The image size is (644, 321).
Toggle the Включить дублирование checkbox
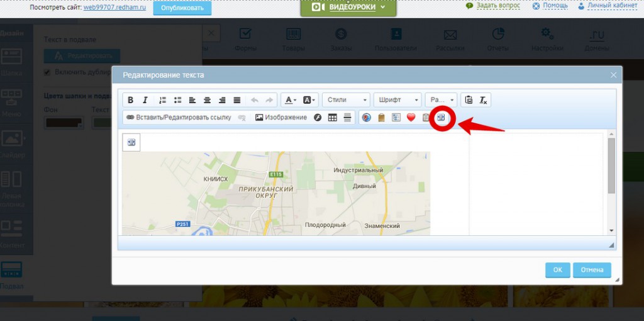(x=47, y=72)
